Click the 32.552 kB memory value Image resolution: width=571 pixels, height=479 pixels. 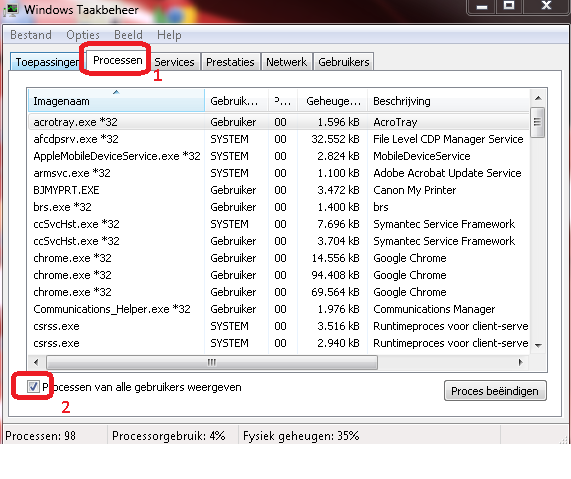tap(335, 139)
